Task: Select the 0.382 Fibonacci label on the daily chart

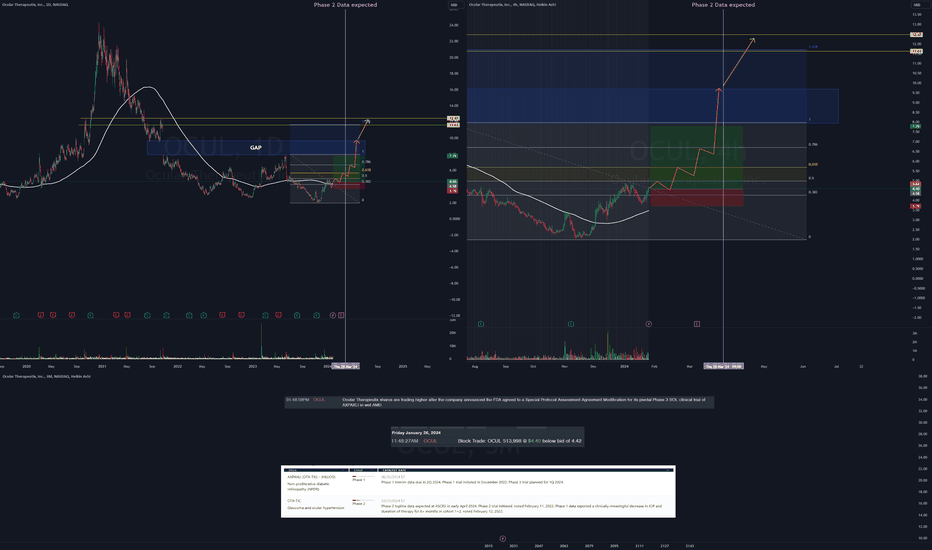Action: click(366, 181)
